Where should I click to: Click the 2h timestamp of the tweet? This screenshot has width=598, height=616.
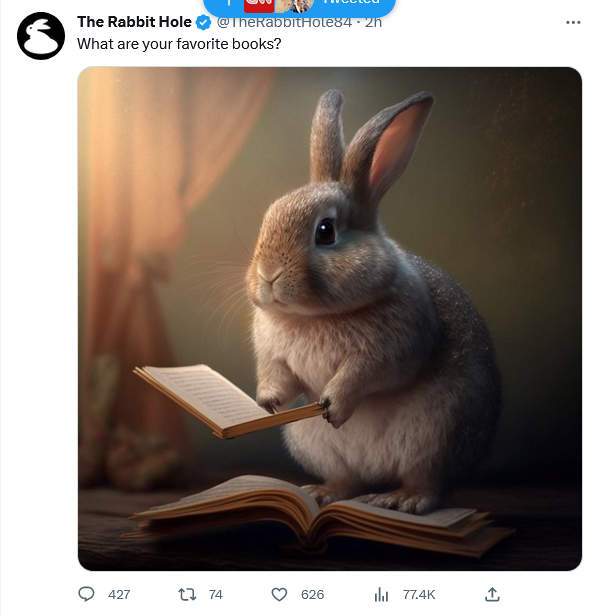click(373, 22)
